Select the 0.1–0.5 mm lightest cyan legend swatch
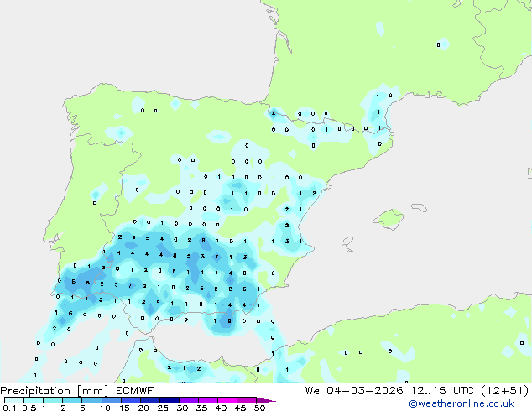The image size is (532, 411). pyautogui.click(x=14, y=400)
